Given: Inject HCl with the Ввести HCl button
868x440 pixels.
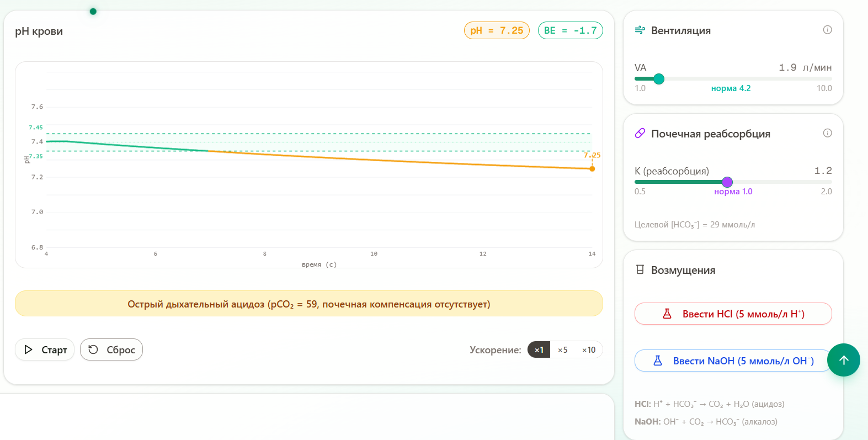Looking at the screenshot, I should (x=733, y=314).
